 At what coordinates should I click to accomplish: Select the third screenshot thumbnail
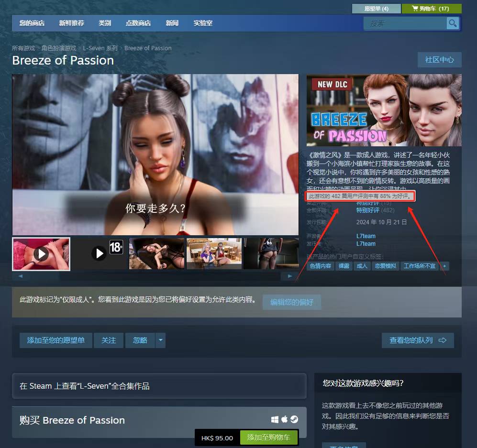tap(156, 254)
